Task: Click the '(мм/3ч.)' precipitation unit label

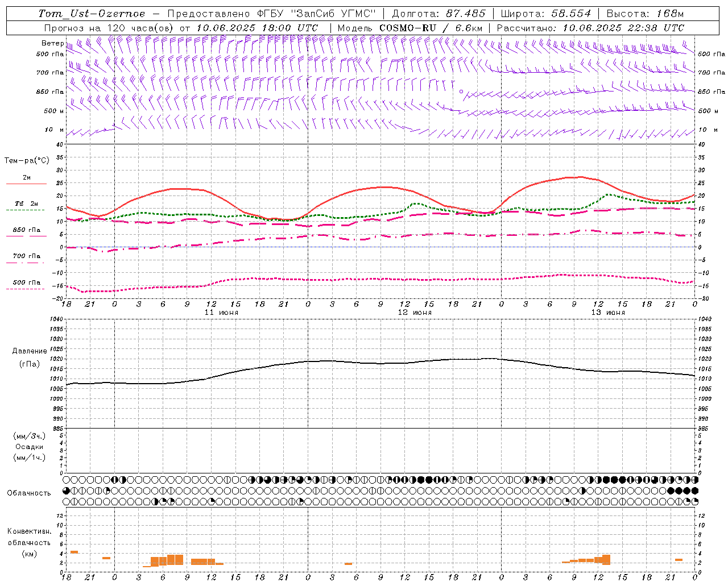Action: point(30,436)
